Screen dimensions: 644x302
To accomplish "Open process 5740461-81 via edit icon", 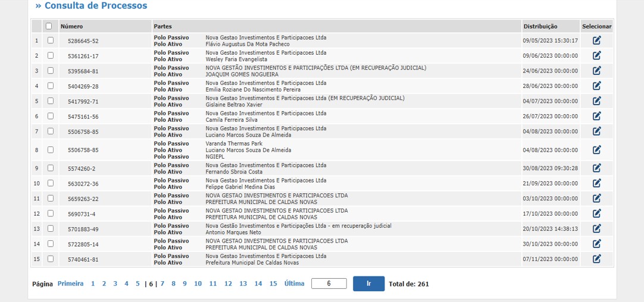I will (x=596, y=259).
